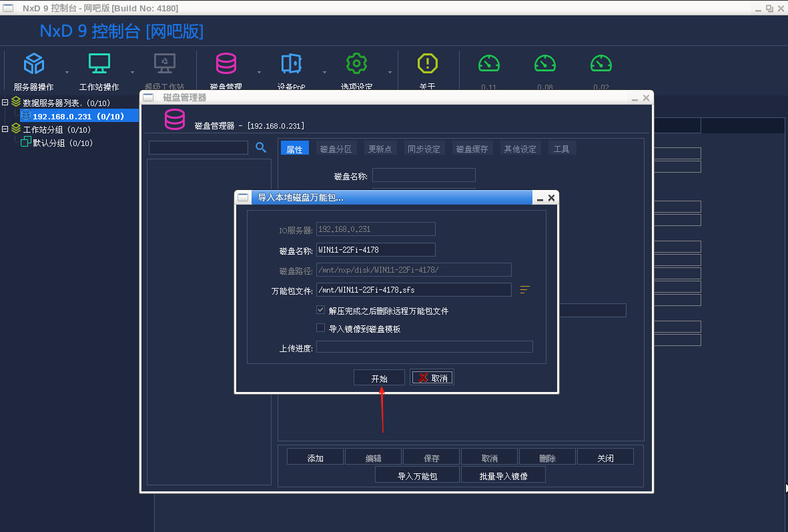Collapse the 工作站分组 tree branch

pyautogui.click(x=7, y=129)
